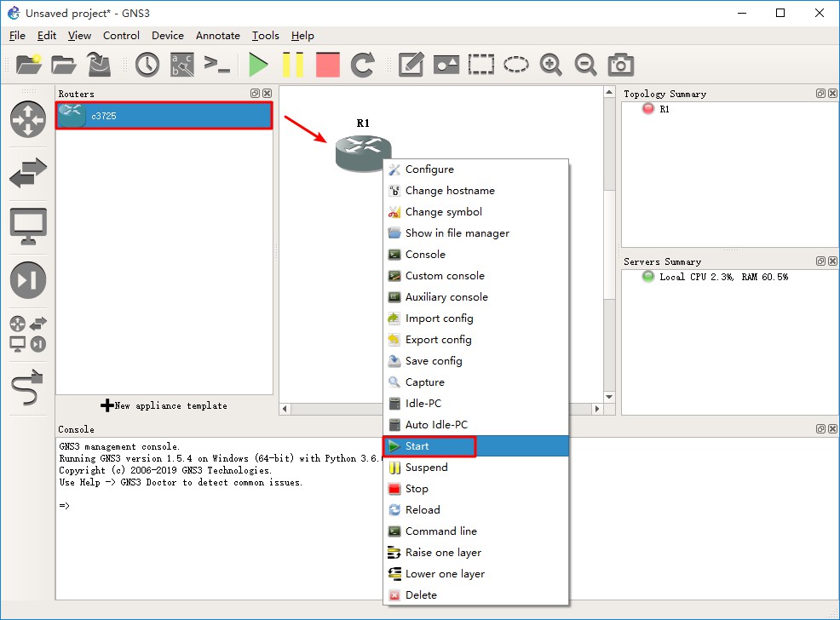This screenshot has height=620, width=840.
Task: Click Suspend in the context menu
Action: click(x=475, y=468)
